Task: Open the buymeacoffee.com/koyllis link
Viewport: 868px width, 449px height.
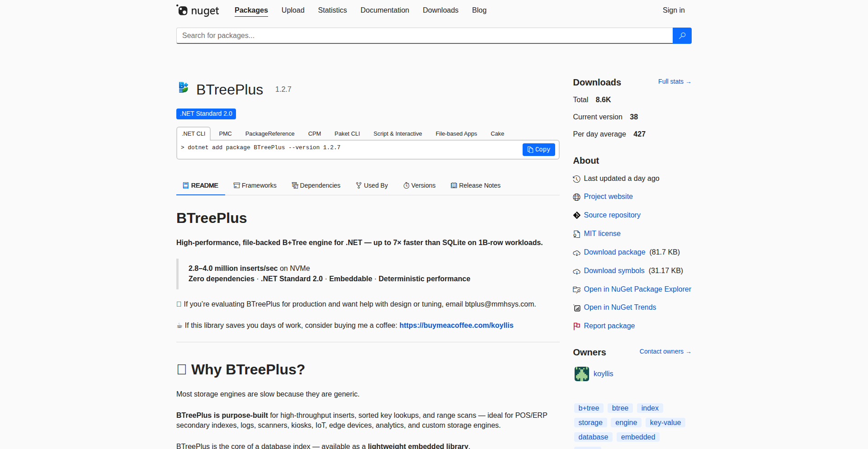Action: [456, 325]
